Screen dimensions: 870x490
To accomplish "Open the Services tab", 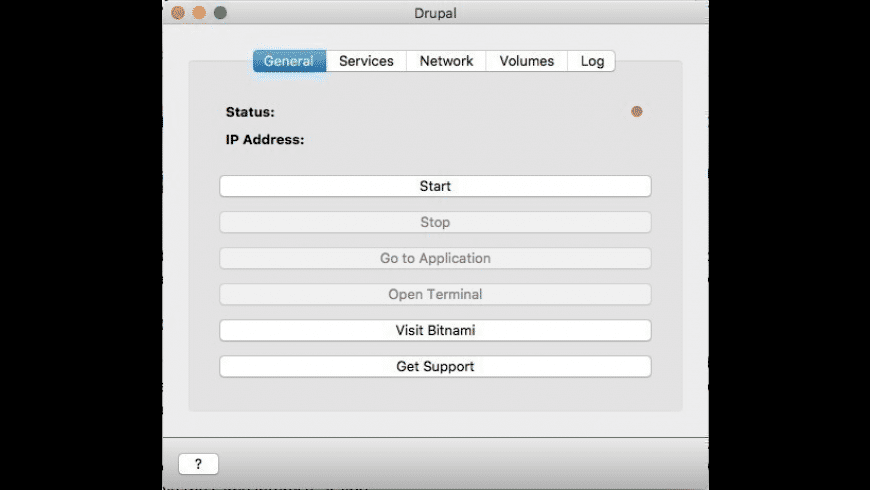I will coord(366,61).
